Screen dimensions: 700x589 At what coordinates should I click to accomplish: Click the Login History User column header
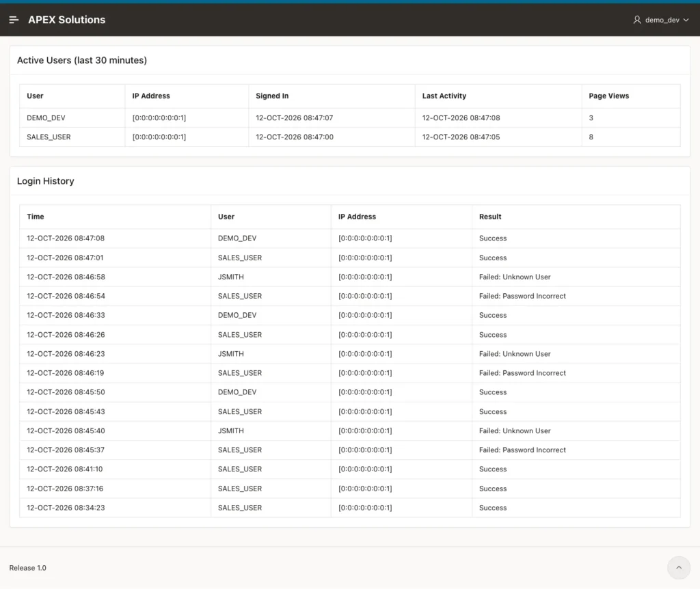tap(226, 217)
